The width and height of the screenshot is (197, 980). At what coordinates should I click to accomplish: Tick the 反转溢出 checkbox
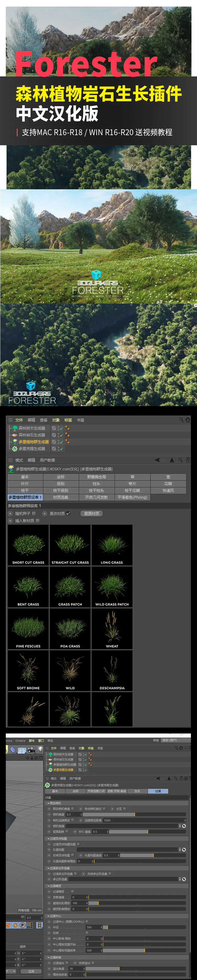click(x=93, y=963)
